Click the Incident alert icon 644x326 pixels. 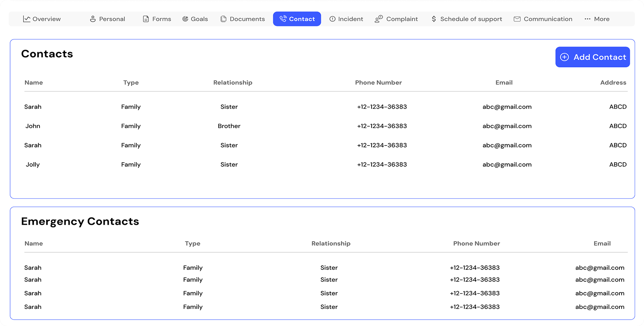[x=332, y=19]
